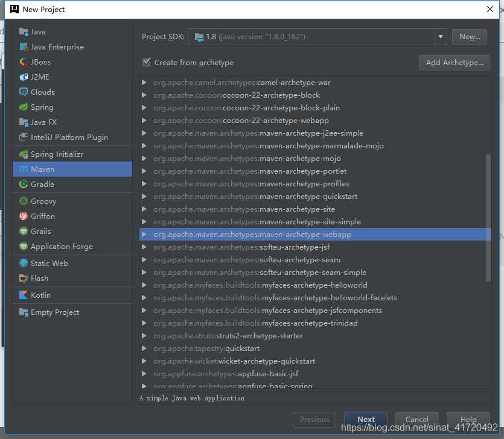Image resolution: width=504 pixels, height=439 pixels.
Task: Click the Previous button
Action: pos(314,420)
